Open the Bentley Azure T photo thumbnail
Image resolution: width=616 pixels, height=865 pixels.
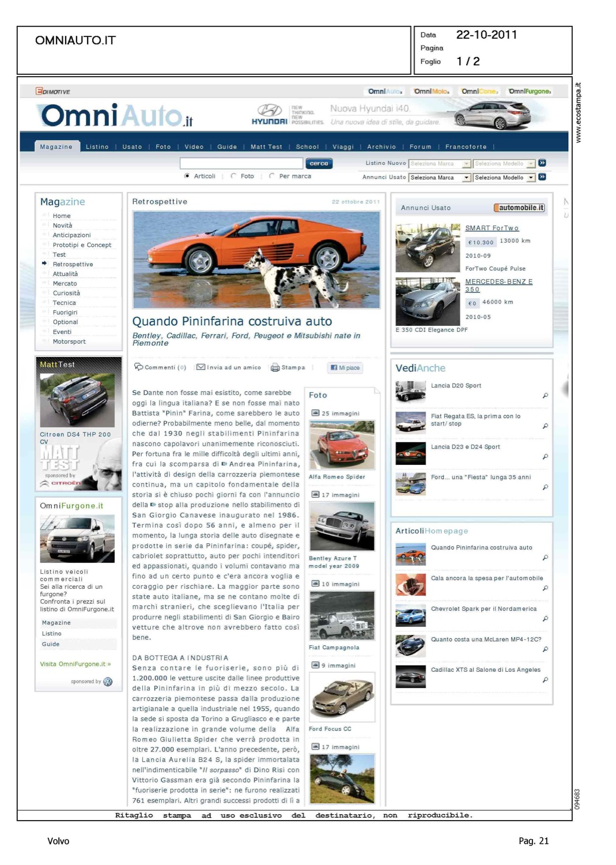342,526
